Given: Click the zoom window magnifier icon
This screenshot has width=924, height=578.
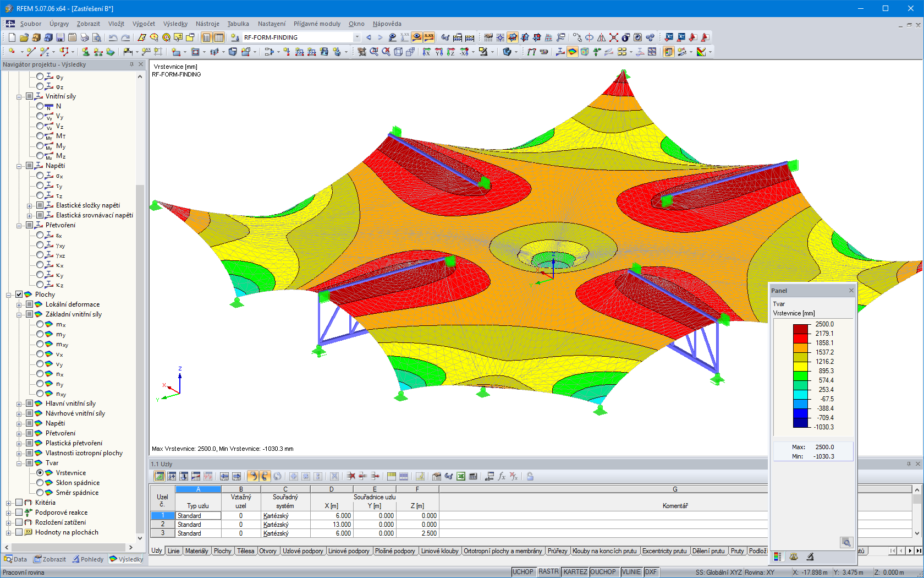Looking at the screenshot, I should [374, 52].
